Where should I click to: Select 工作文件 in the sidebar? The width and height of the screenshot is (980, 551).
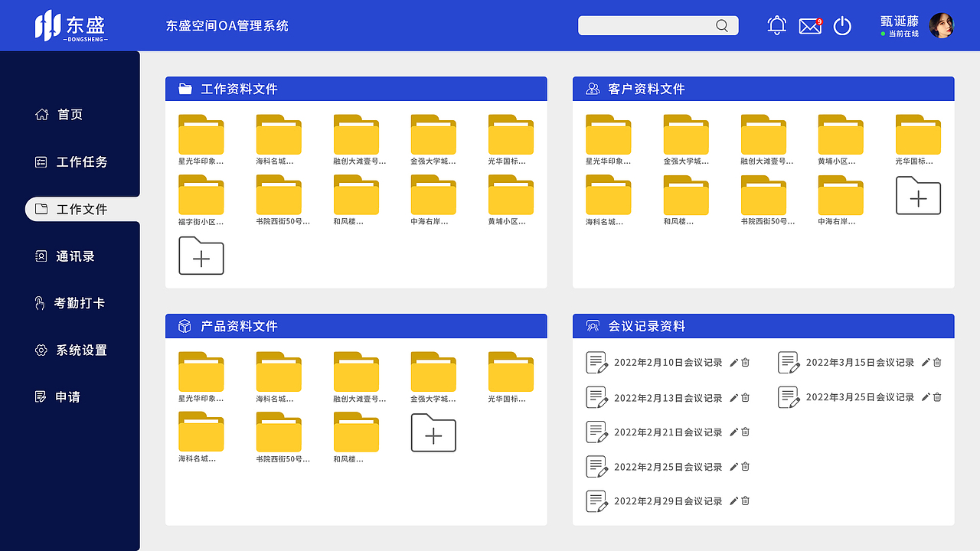(83, 209)
